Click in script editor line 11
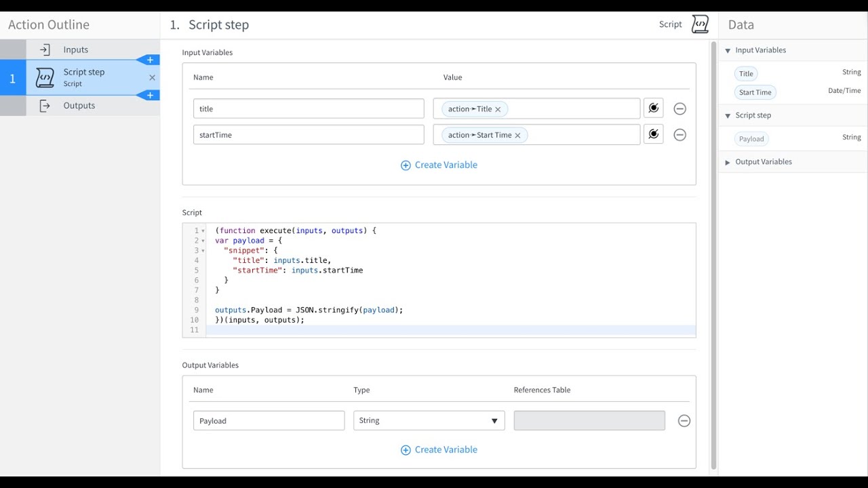This screenshot has width=868, height=488. [450, 330]
